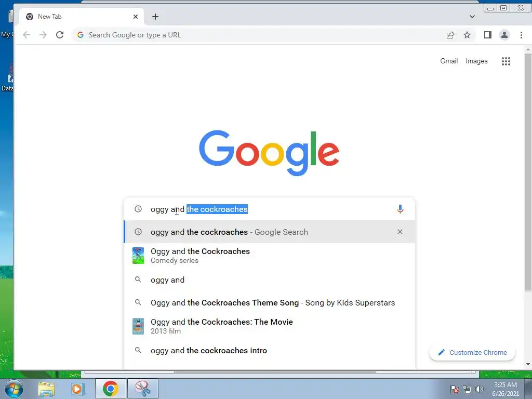Open the Chrome profile avatar
Screen dimensions: 532x399
504,35
